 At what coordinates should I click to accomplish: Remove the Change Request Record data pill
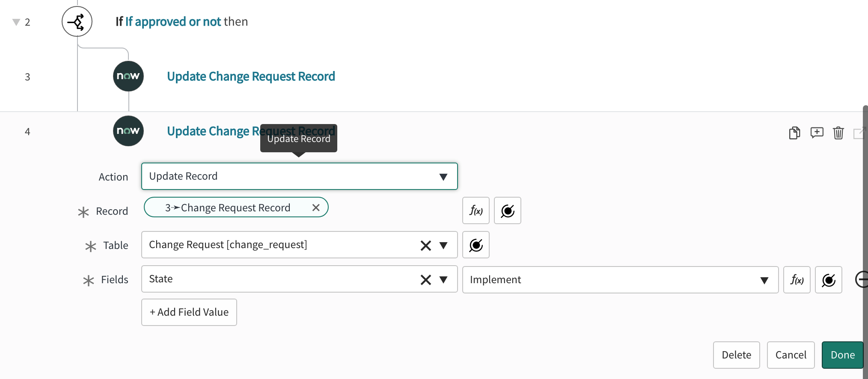pyautogui.click(x=316, y=207)
